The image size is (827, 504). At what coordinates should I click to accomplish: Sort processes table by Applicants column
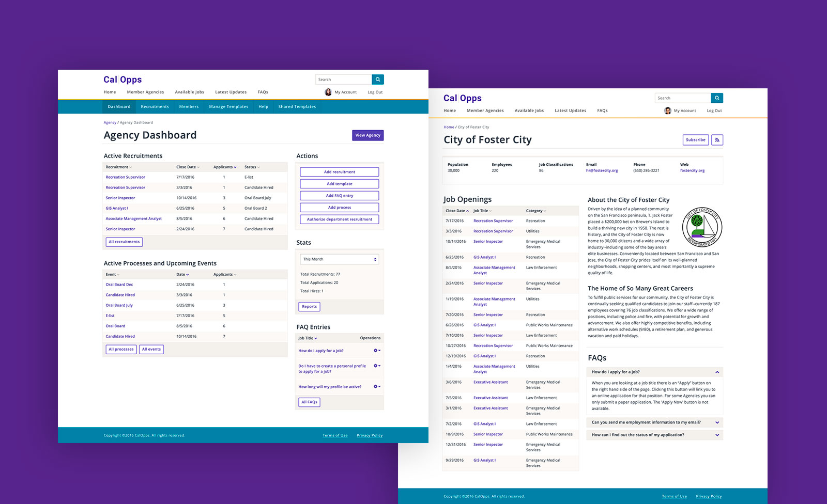[x=225, y=275]
